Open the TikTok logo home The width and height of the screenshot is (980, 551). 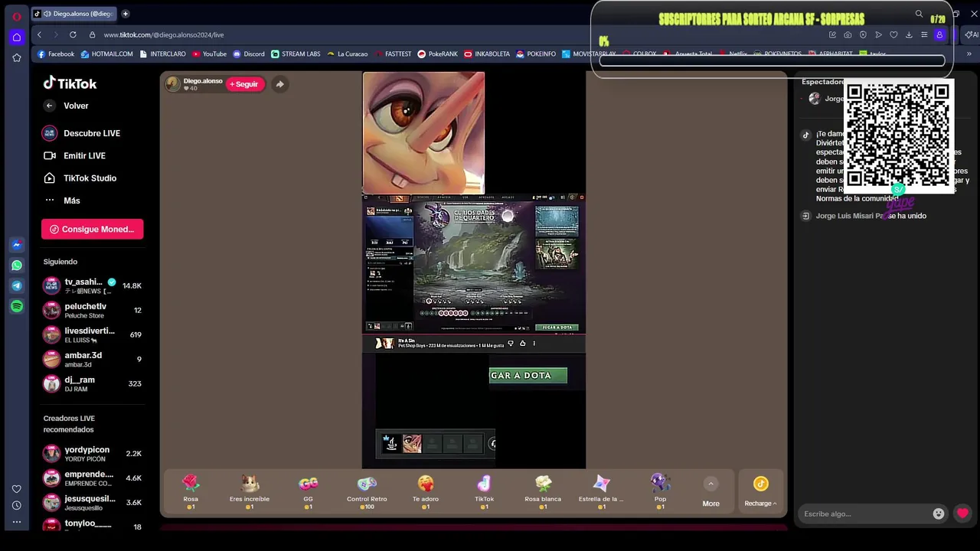[70, 83]
